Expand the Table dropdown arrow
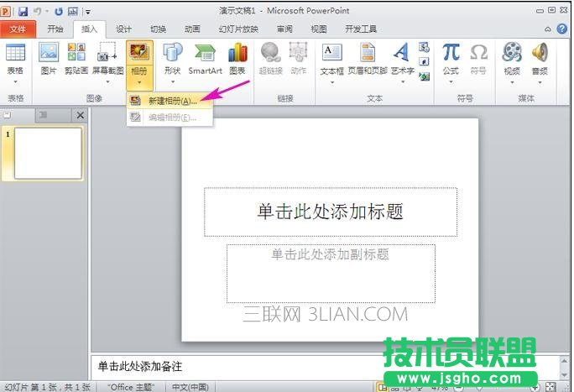This screenshot has height=392, width=574. click(15, 81)
